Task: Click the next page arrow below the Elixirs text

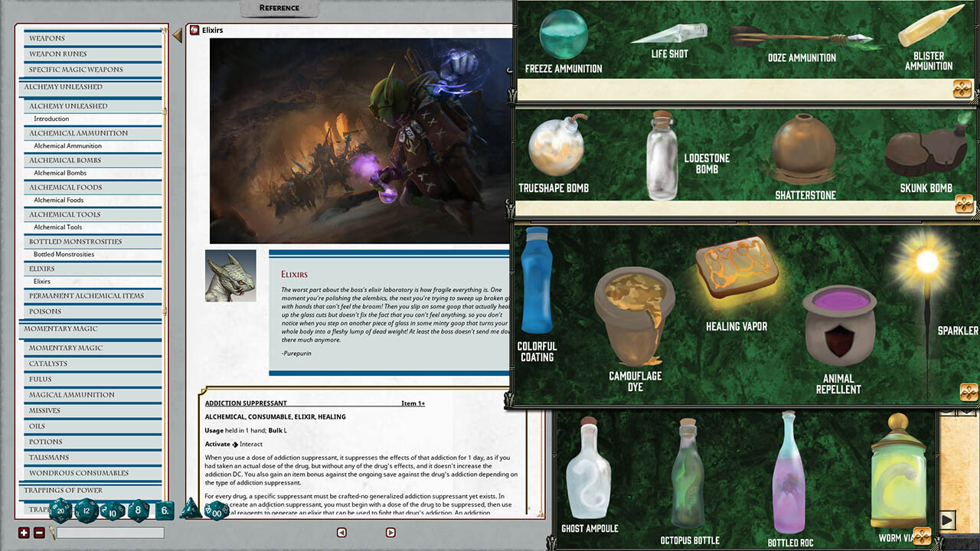Action: [x=390, y=532]
